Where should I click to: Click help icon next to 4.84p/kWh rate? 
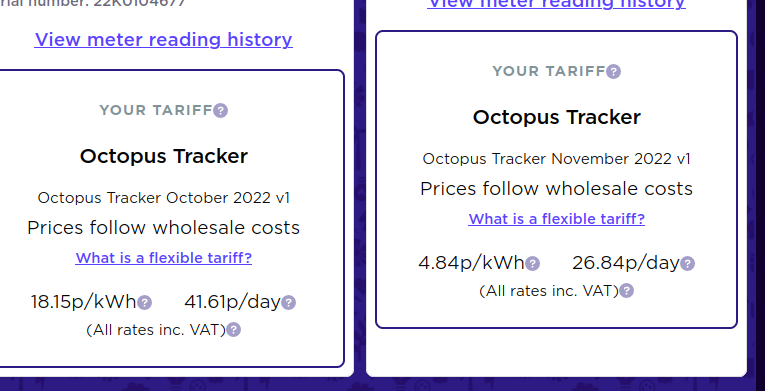[x=533, y=264]
